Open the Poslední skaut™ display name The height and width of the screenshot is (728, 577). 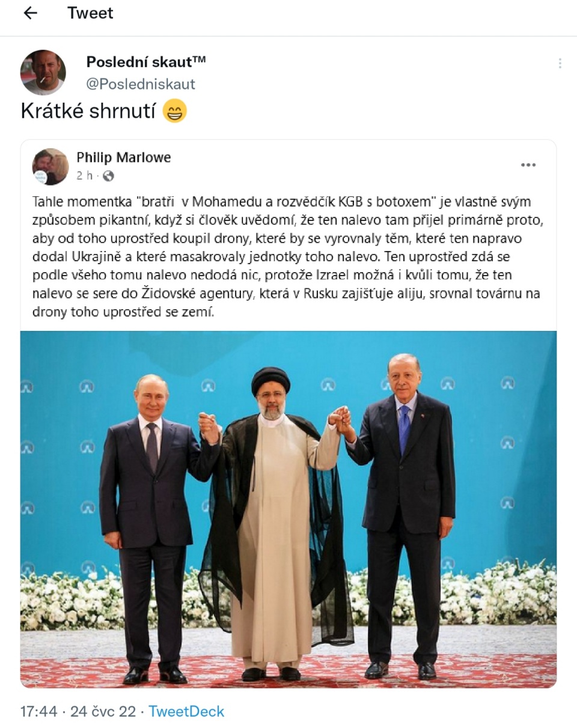(x=146, y=61)
